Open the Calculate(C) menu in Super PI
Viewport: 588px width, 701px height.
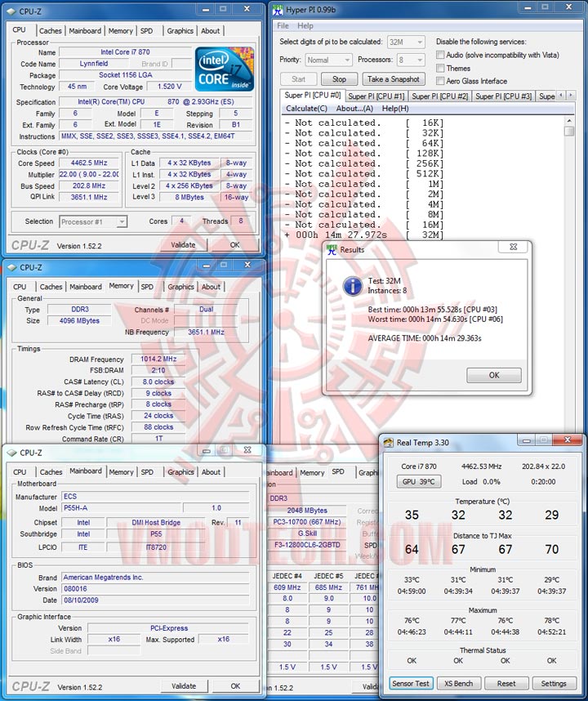[x=306, y=108]
